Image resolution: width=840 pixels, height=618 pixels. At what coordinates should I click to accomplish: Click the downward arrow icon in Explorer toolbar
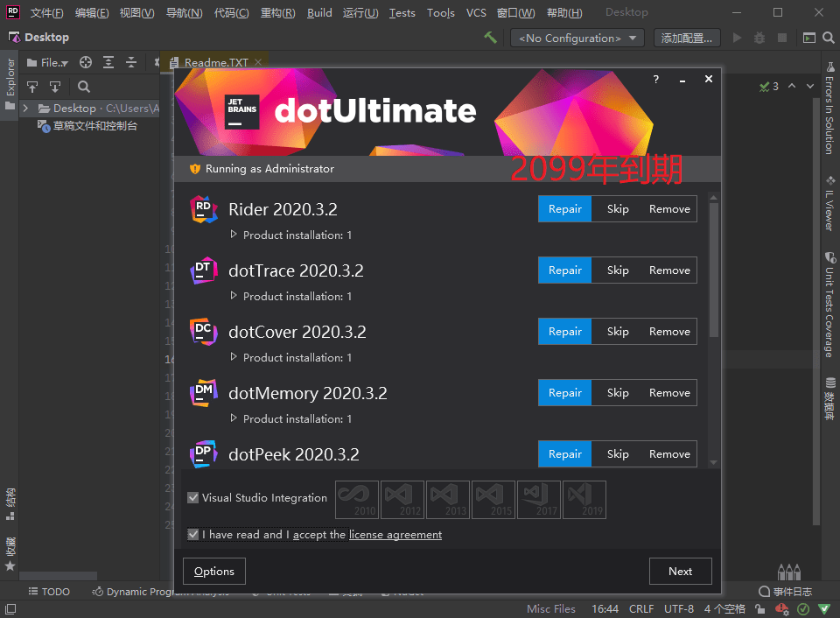point(55,87)
